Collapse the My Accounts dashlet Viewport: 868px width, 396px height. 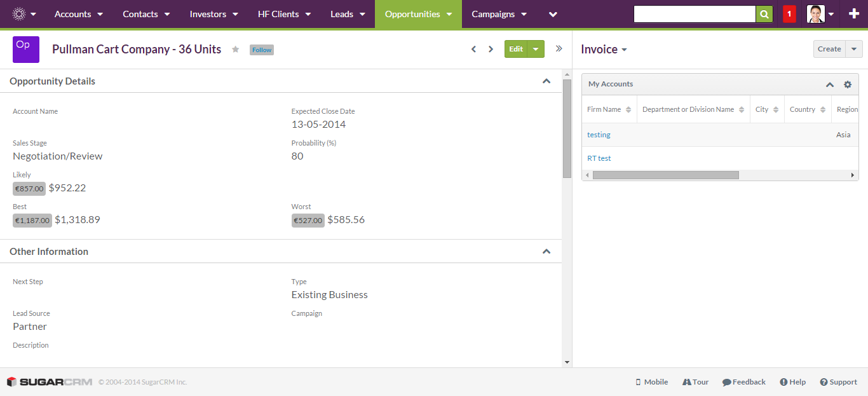[830, 85]
